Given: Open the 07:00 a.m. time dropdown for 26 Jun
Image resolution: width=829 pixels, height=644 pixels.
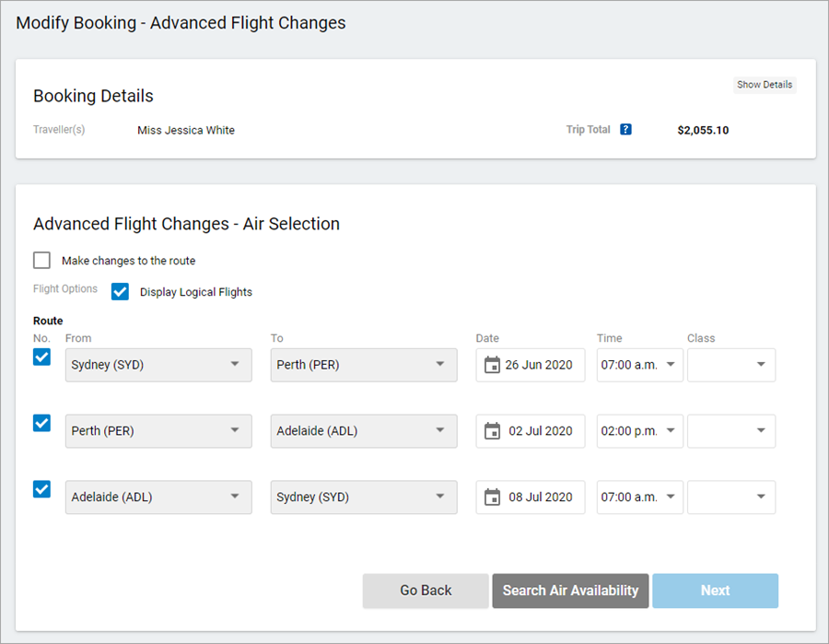Looking at the screenshot, I should pos(640,365).
